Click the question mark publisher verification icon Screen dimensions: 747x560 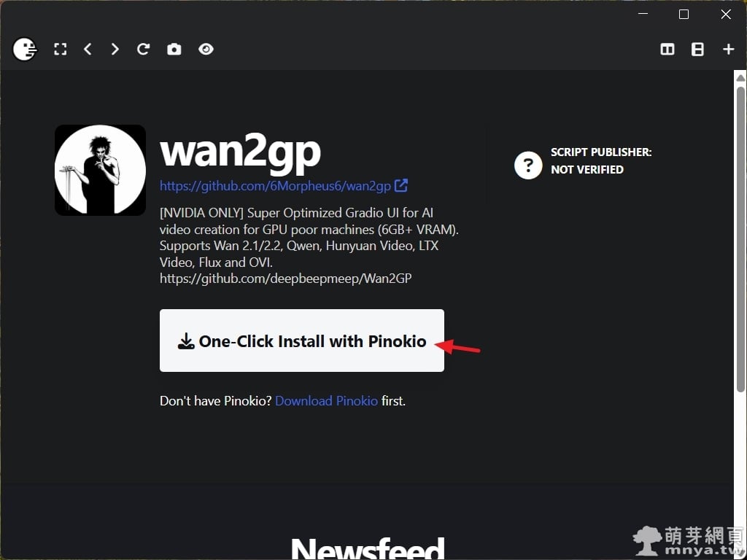pyautogui.click(x=528, y=166)
